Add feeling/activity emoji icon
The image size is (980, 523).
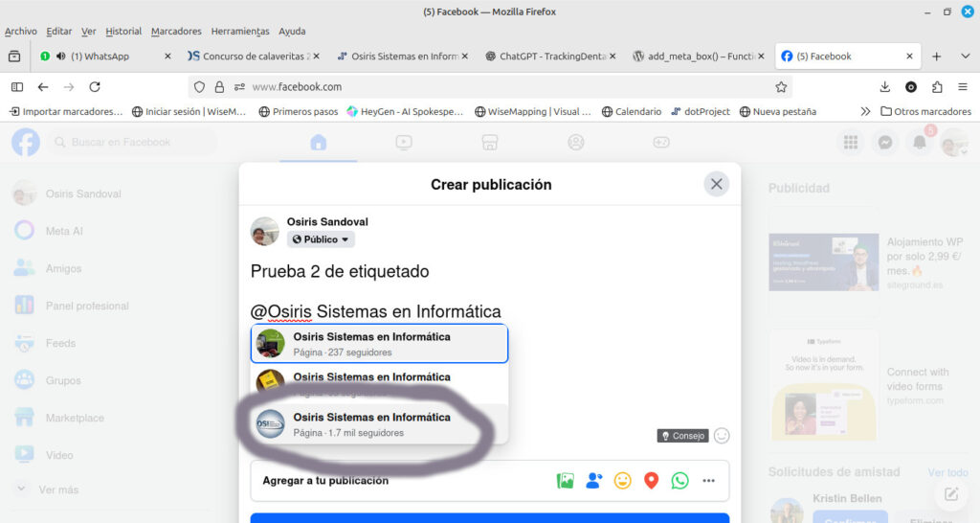click(x=622, y=481)
